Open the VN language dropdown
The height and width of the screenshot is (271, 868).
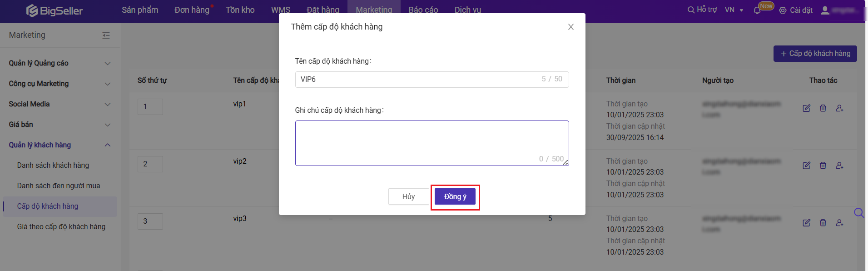pyautogui.click(x=734, y=10)
